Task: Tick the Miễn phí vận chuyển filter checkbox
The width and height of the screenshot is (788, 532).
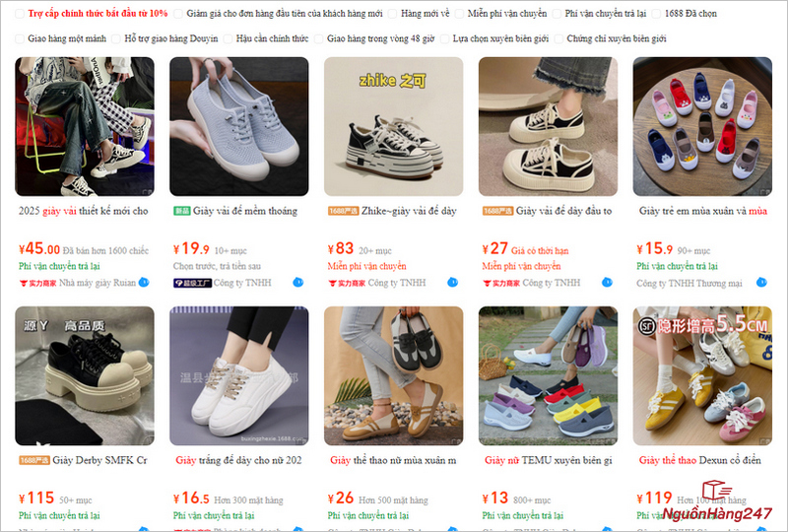Action: tap(459, 14)
